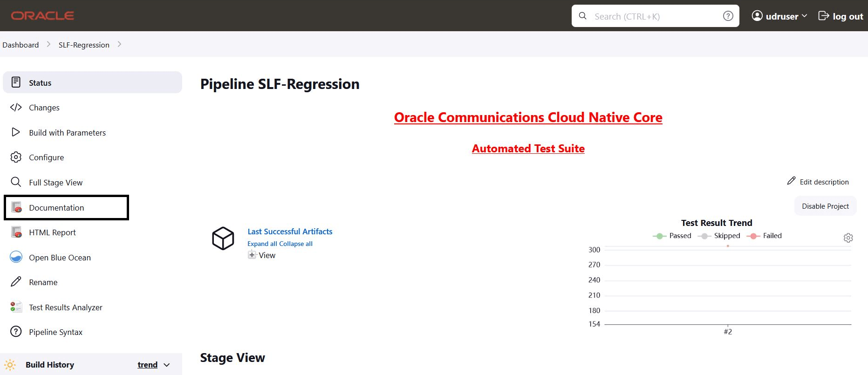Open the Build History trend link
Screen dimensions: 868x375
point(147,365)
